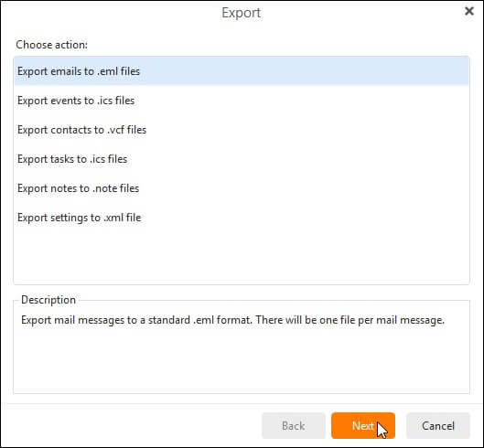The height and width of the screenshot is (448, 484).
Task: Click the blank right side of the highlighted emails row
Action: (x=304, y=71)
